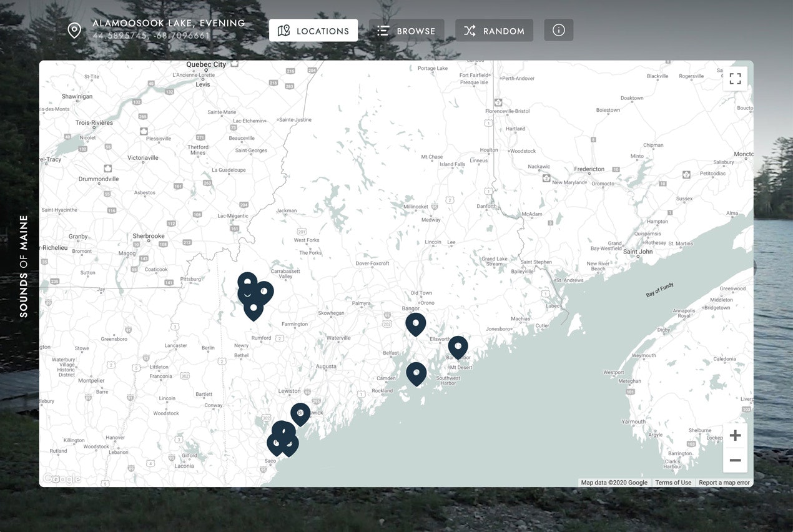Click the Bay of Fundy label
Viewport: 793px width, 532px height.
(659, 289)
